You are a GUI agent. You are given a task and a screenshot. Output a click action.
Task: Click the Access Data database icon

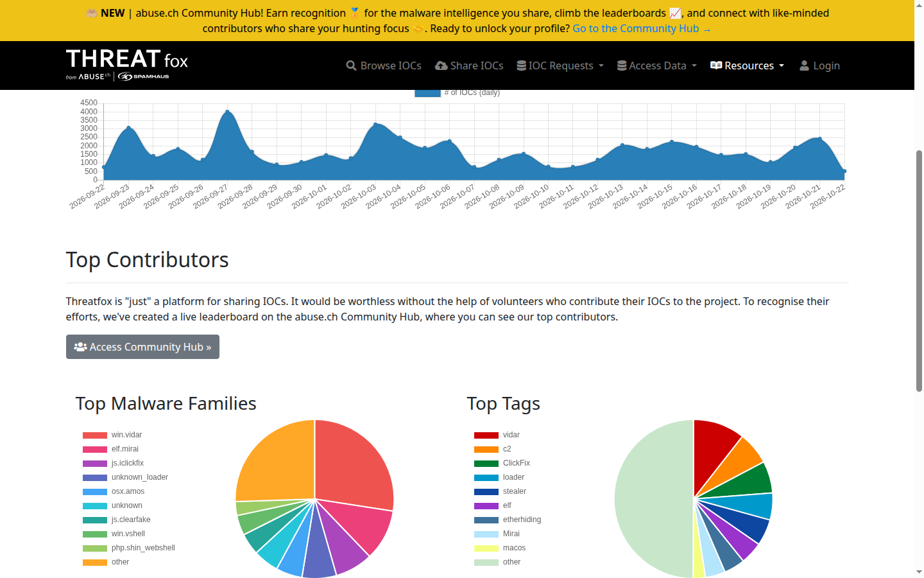click(622, 66)
